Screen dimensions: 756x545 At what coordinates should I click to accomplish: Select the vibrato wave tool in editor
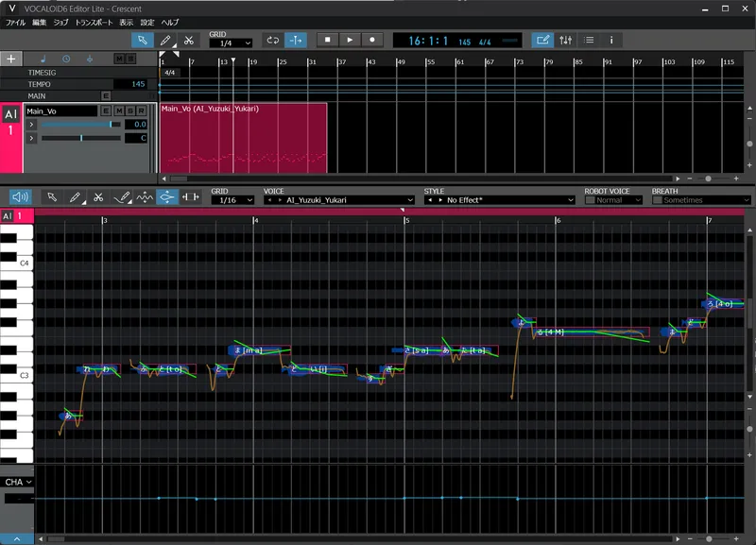145,197
